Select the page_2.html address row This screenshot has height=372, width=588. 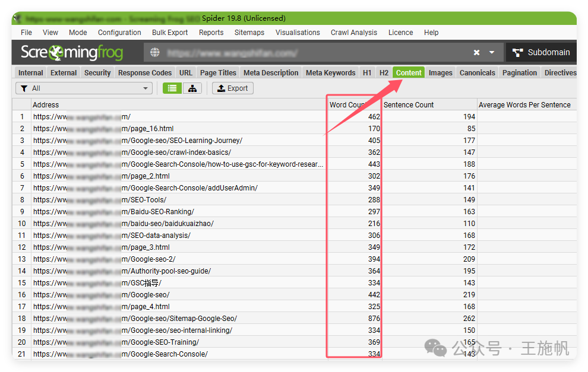click(179, 176)
